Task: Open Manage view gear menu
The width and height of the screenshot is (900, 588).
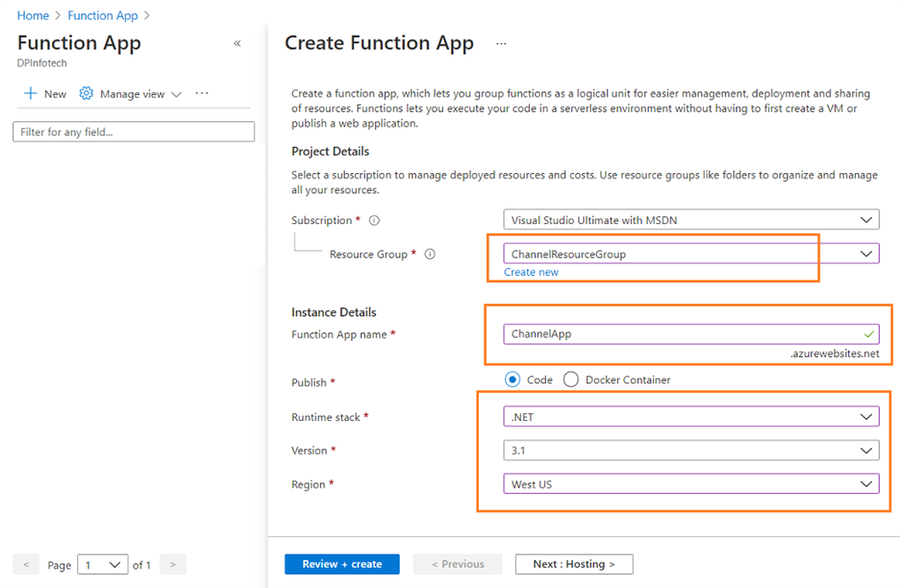Action: (86, 94)
